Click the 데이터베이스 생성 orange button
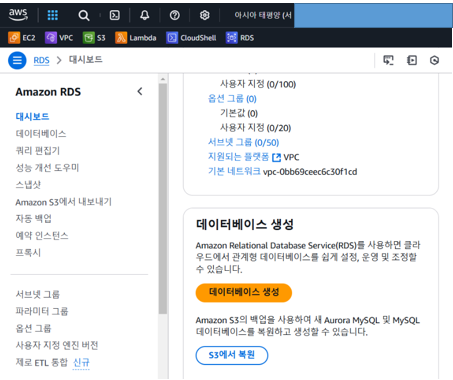Image resolution: width=453 pixels, height=380 pixels. pyautogui.click(x=244, y=292)
